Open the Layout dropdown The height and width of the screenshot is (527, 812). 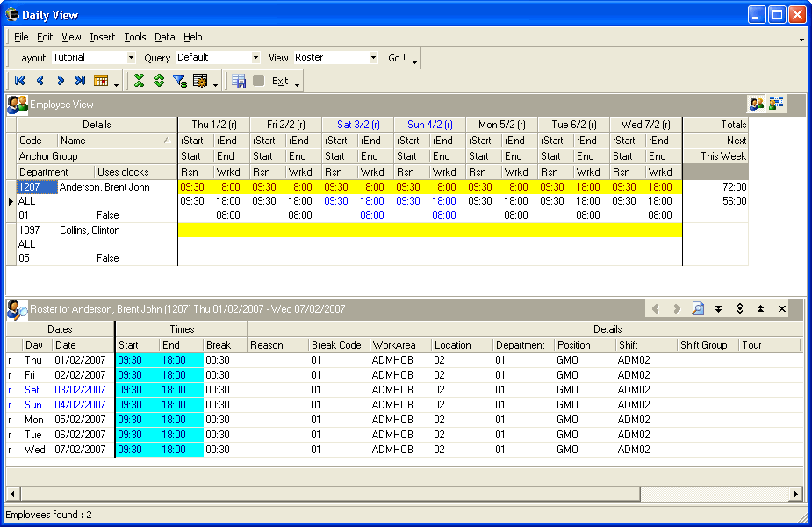[131, 58]
